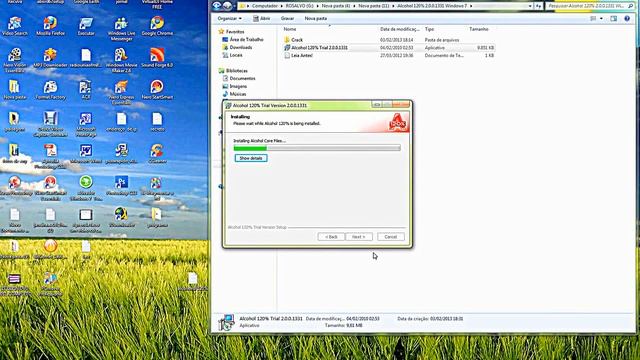Open Área de Trabalho under Favoritos
640x360 pixels.
[x=242, y=40]
